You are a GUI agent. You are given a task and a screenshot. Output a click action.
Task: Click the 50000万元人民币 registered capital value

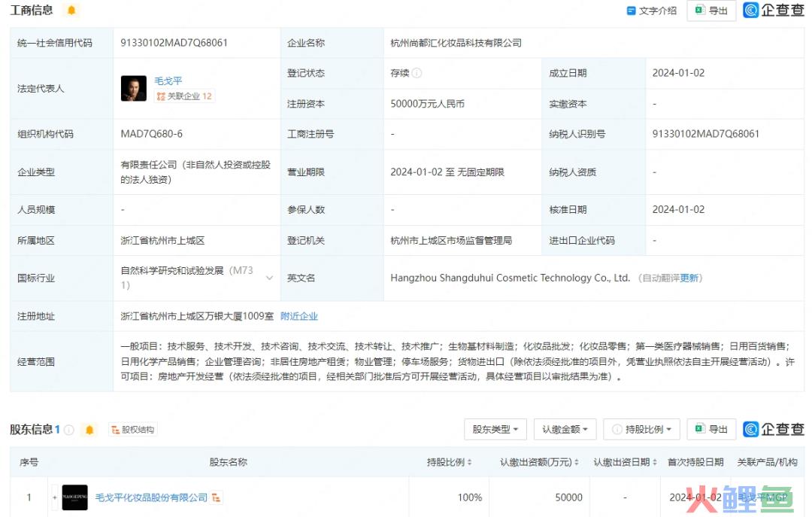[427, 104]
